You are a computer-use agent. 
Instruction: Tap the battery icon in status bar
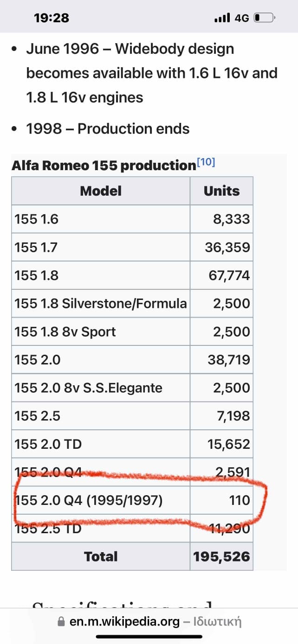click(265, 18)
